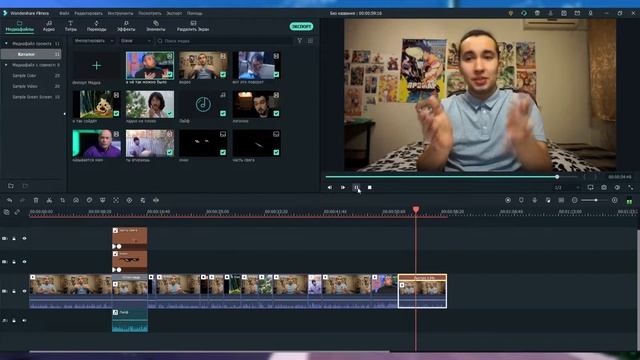Click the filter funnel icon in media panel

tap(300, 41)
